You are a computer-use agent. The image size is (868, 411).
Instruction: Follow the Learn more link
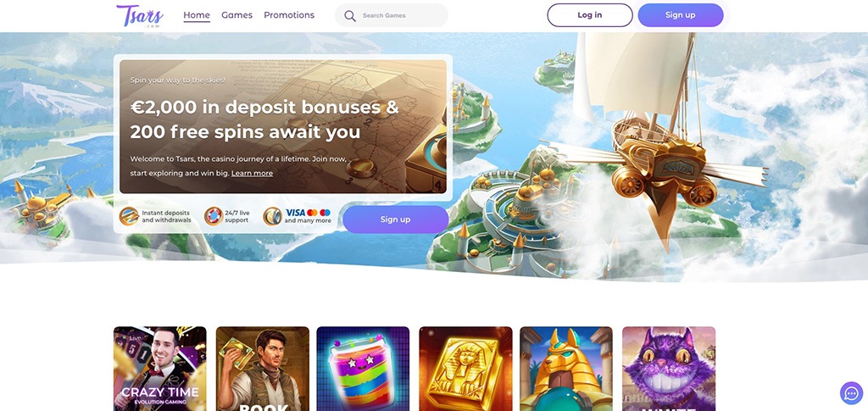[252, 173]
